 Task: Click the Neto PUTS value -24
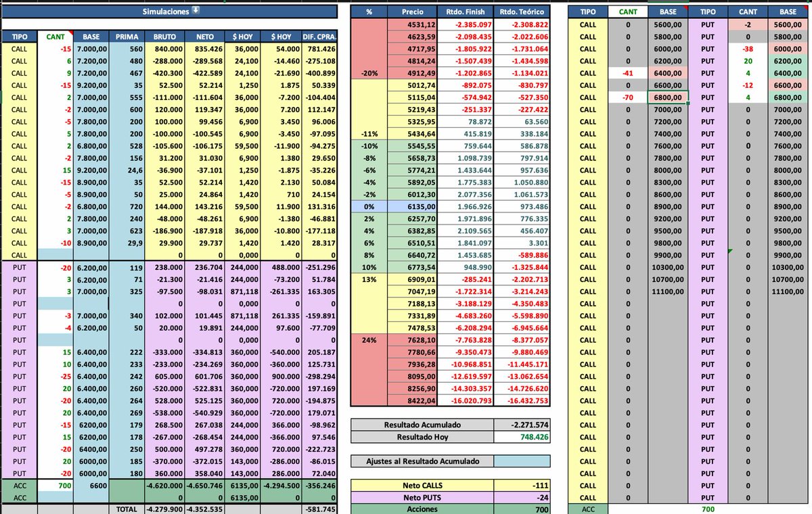tap(522, 497)
